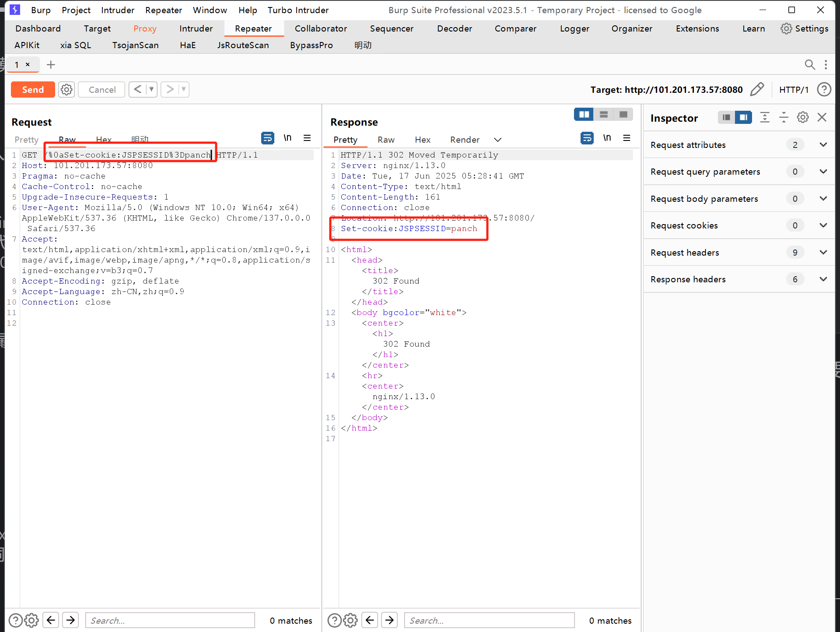Select side-by-side response layout icon

pos(584,115)
